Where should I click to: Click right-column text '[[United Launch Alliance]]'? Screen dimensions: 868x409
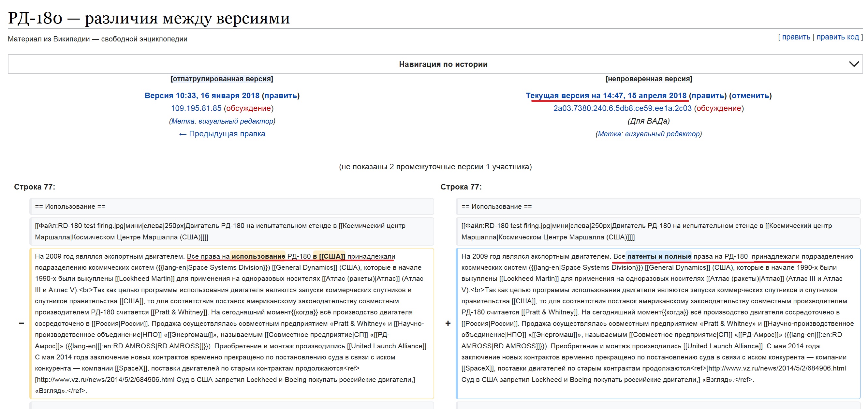pos(724,346)
